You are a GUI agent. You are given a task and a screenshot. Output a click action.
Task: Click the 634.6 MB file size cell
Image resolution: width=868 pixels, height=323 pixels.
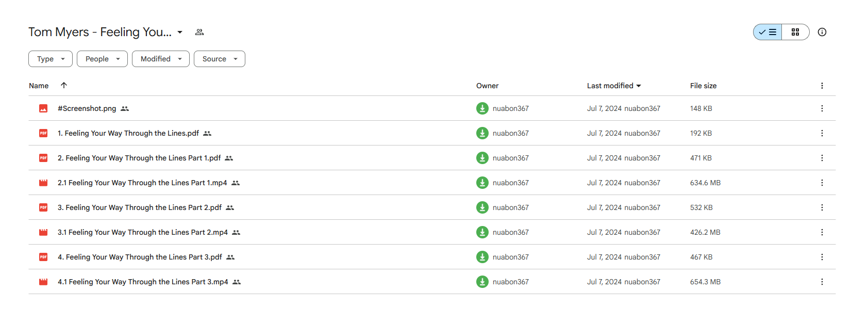pyautogui.click(x=705, y=183)
